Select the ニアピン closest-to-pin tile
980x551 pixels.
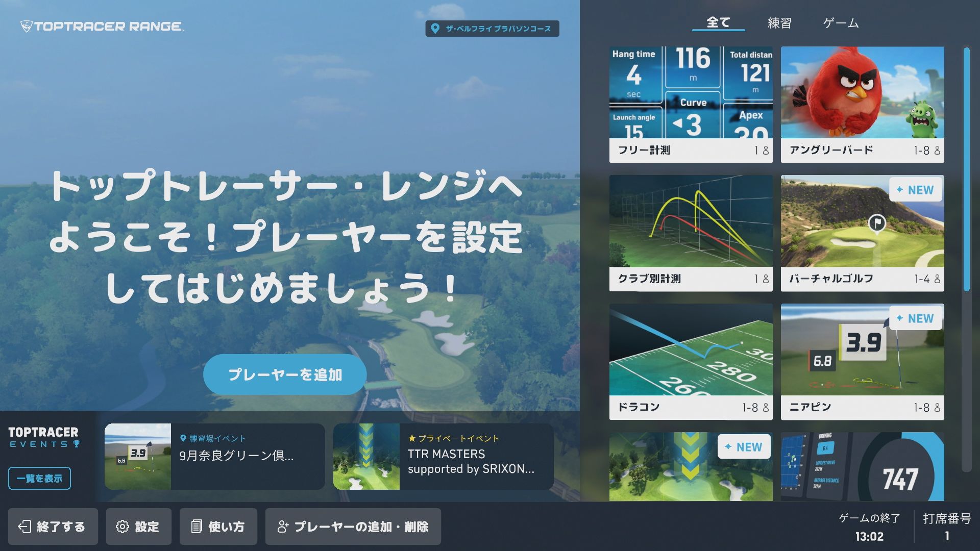pos(862,362)
